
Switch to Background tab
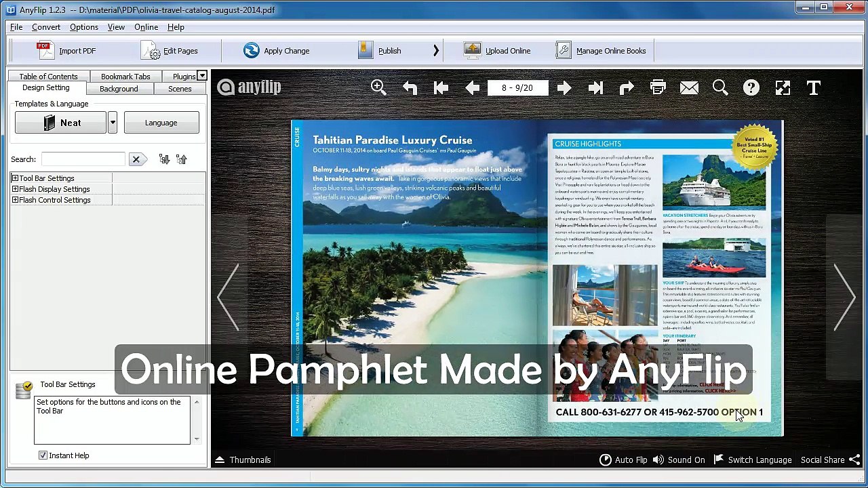pos(119,89)
